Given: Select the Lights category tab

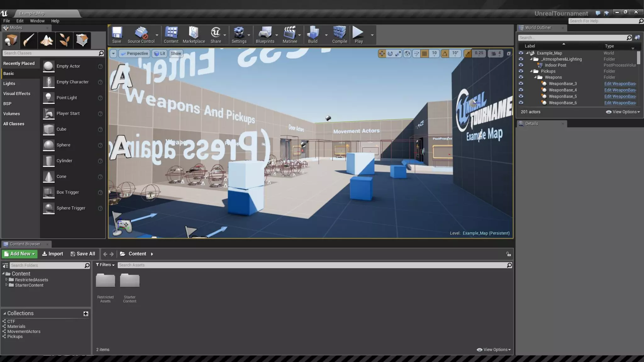Looking at the screenshot, I should (9, 84).
